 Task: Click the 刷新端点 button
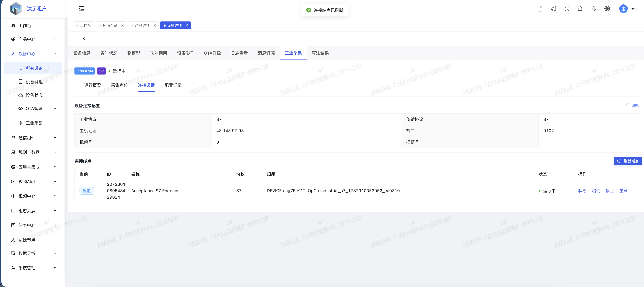(x=628, y=161)
